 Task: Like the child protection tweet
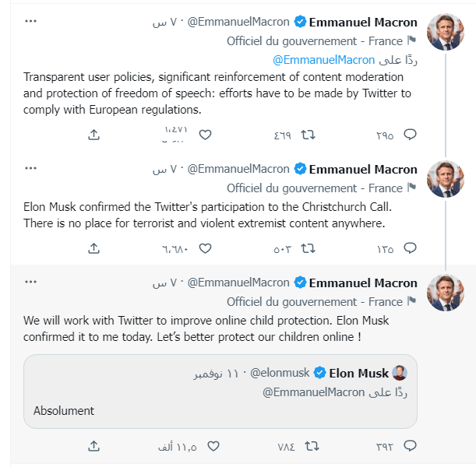coord(213,446)
